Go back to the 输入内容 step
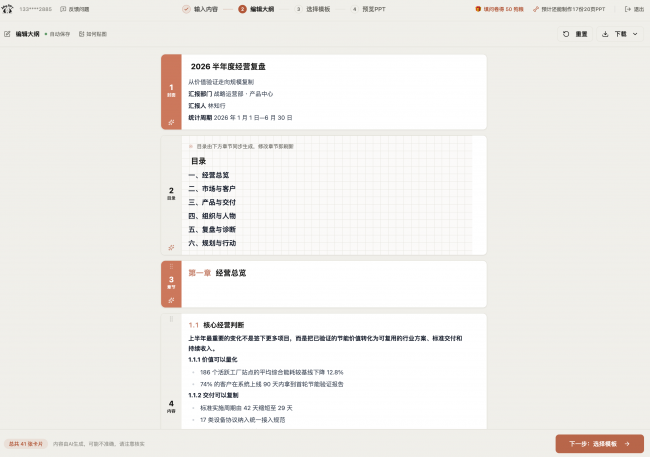Screen dimensions: 650x457 (200, 9)
